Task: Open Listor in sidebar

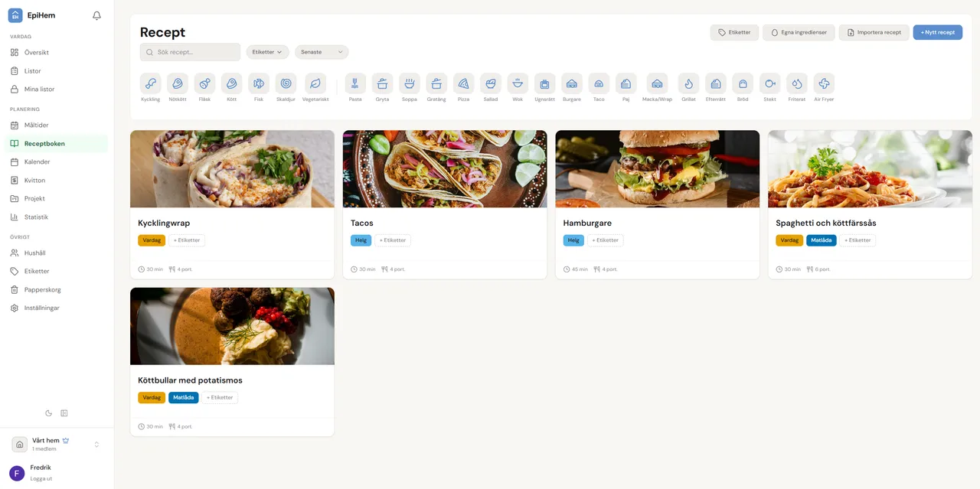Action: 57,71
